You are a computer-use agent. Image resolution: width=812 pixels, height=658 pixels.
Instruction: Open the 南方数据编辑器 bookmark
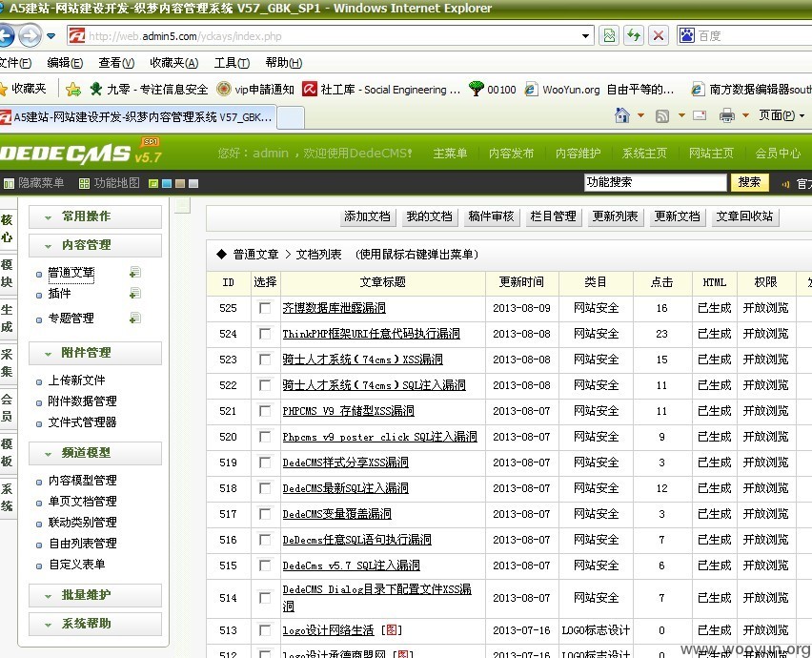coord(751,89)
